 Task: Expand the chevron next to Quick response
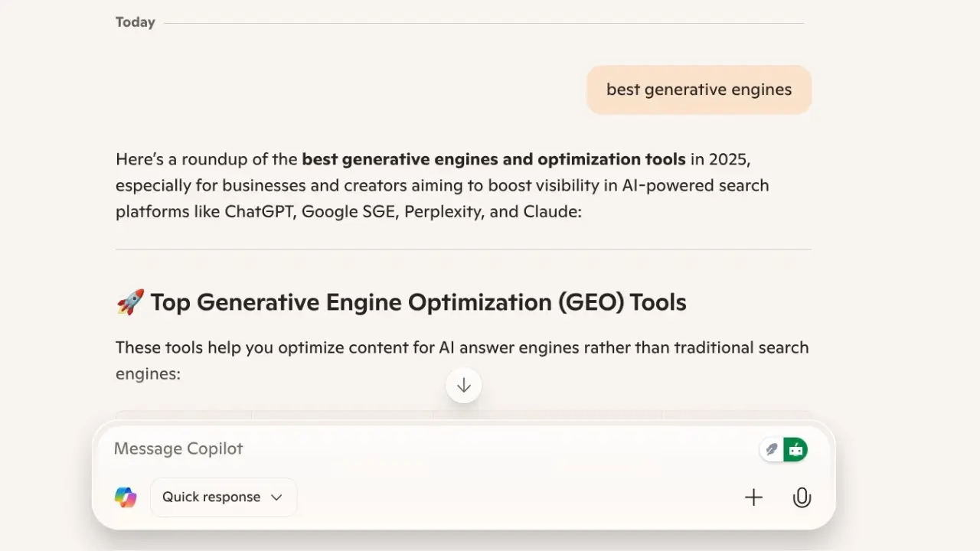[276, 497]
